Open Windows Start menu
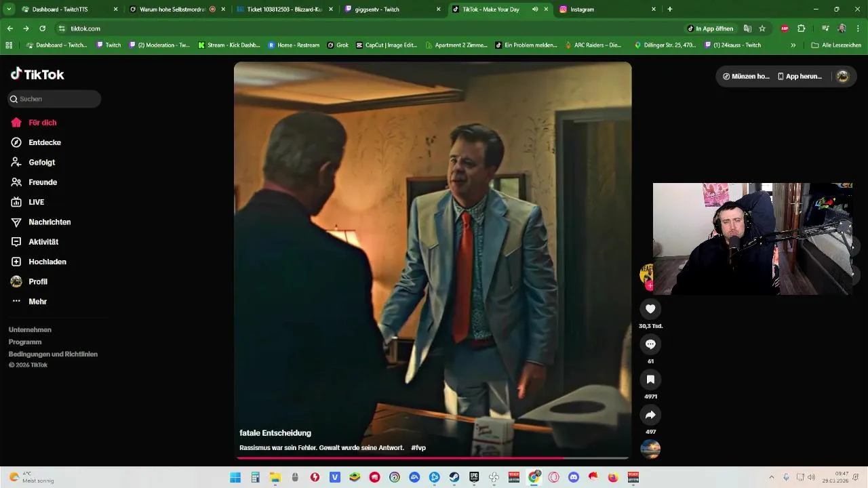The image size is (868, 488). (x=235, y=477)
